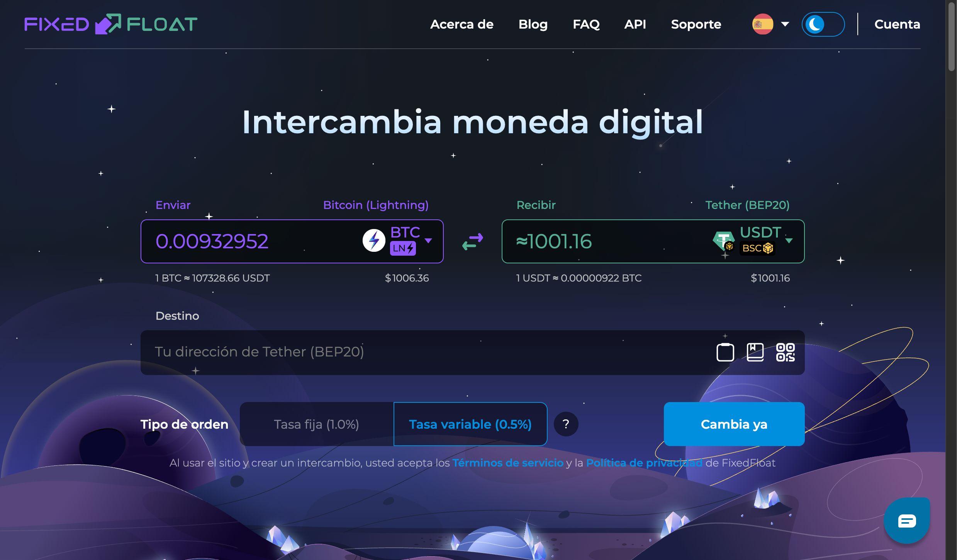Click the swap currencies arrows icon
Screen dimensions: 957x560
(472, 241)
